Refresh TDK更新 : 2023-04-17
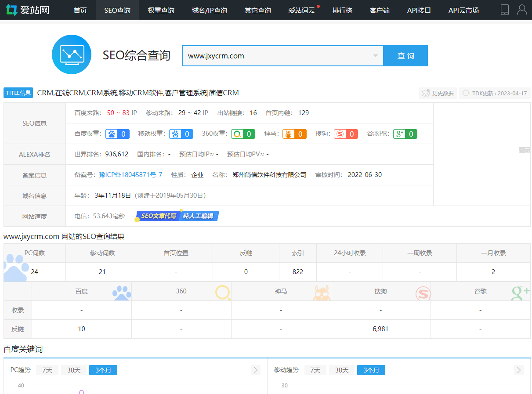This screenshot has width=532, height=394. click(495, 93)
